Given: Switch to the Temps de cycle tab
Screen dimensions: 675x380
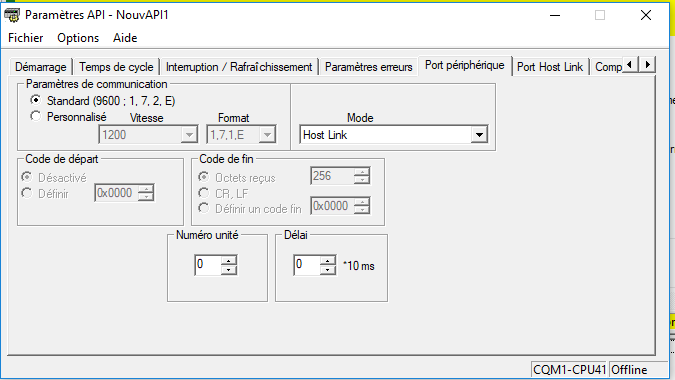Looking at the screenshot, I should [x=116, y=67].
